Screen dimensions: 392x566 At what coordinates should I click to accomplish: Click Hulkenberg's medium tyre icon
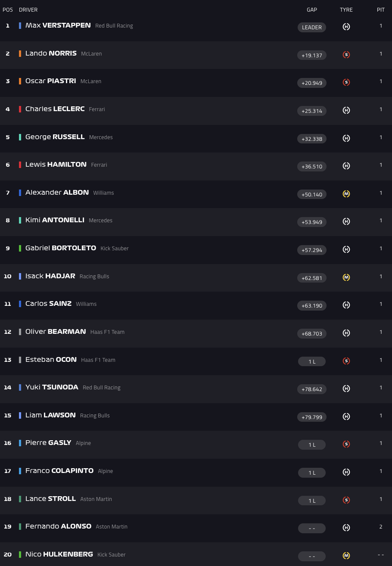tap(346, 556)
